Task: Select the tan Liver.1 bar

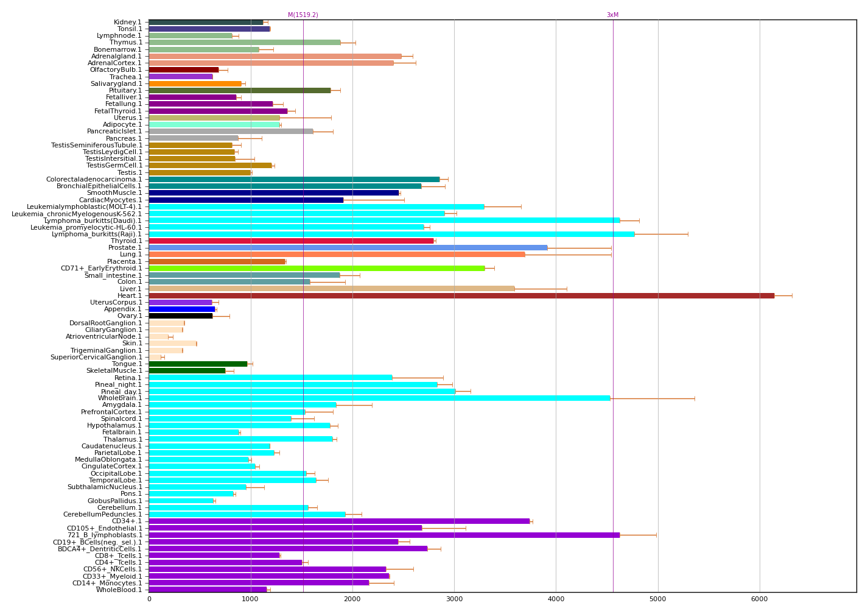Action: click(332, 289)
